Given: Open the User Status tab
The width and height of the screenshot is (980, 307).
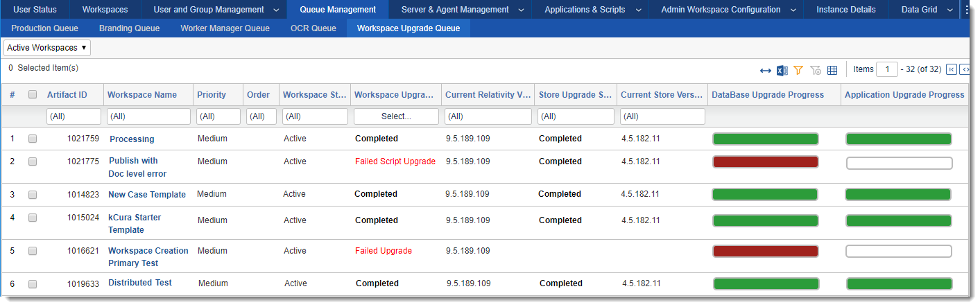Looking at the screenshot, I should tap(35, 10).
